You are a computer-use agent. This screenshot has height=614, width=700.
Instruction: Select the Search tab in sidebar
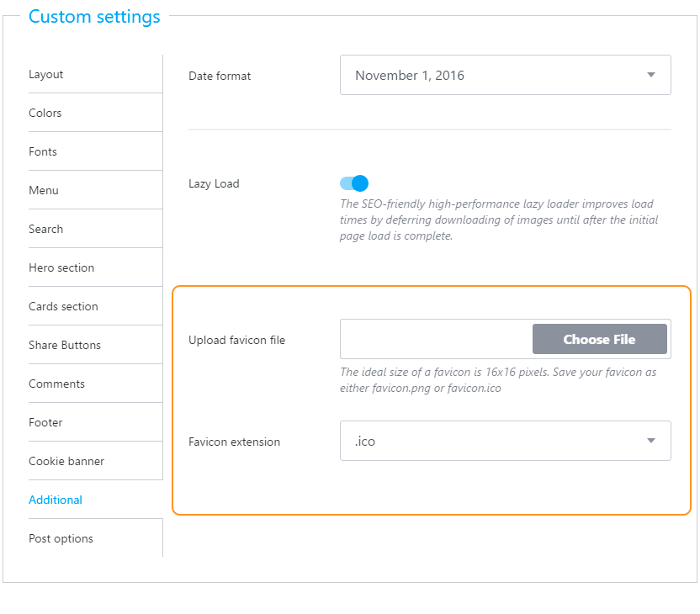[46, 229]
